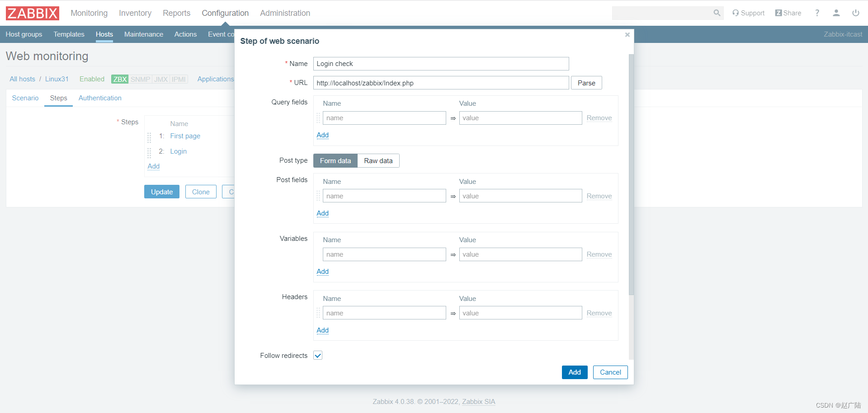Open Linux31 host link
This screenshot has height=413, width=868.
click(x=57, y=79)
